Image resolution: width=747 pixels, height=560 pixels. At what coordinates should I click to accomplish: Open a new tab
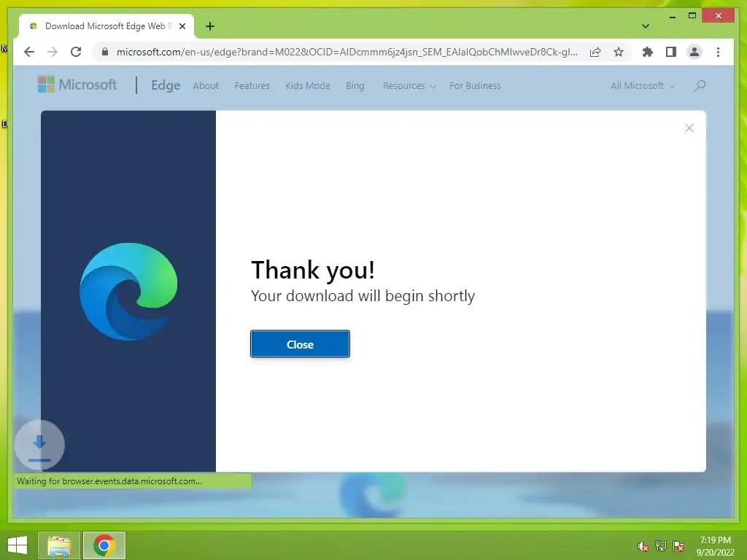(210, 26)
